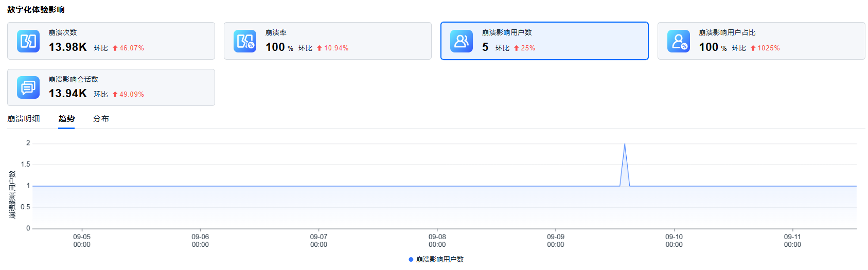Click the 崩溃影响会话数 chat icon
Screen dimensions: 868x270
[x=28, y=87]
